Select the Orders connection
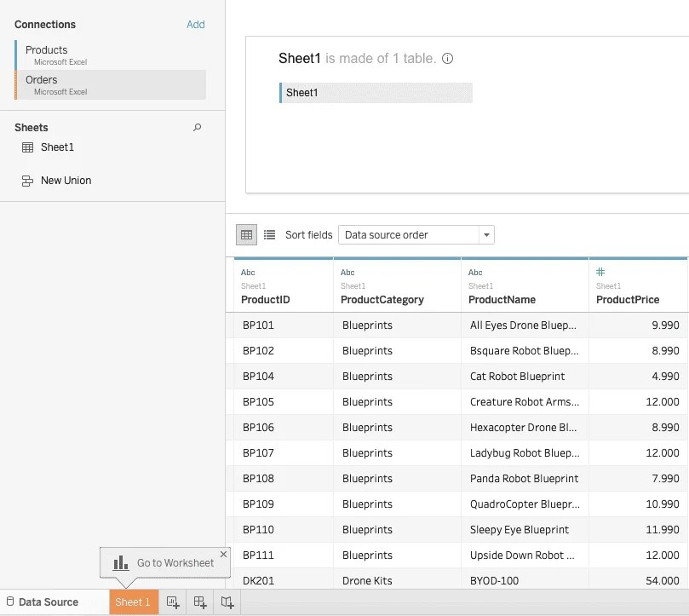This screenshot has width=689, height=616. coord(102,84)
